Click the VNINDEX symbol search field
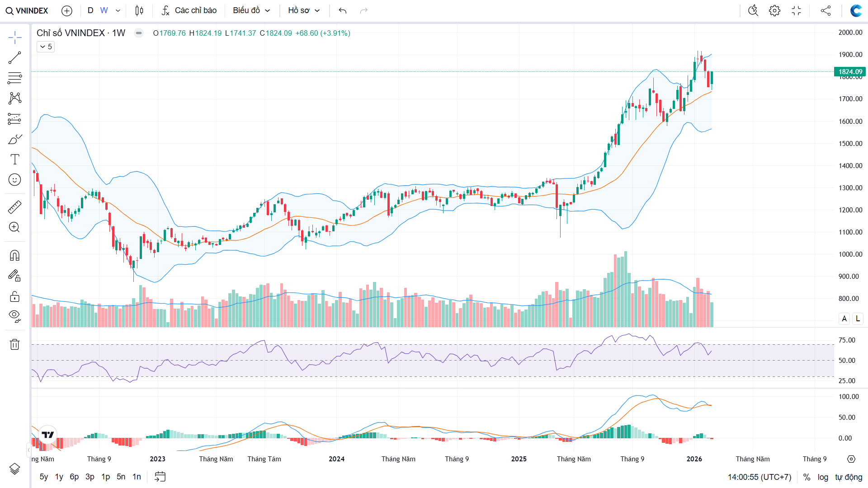 [x=27, y=10]
